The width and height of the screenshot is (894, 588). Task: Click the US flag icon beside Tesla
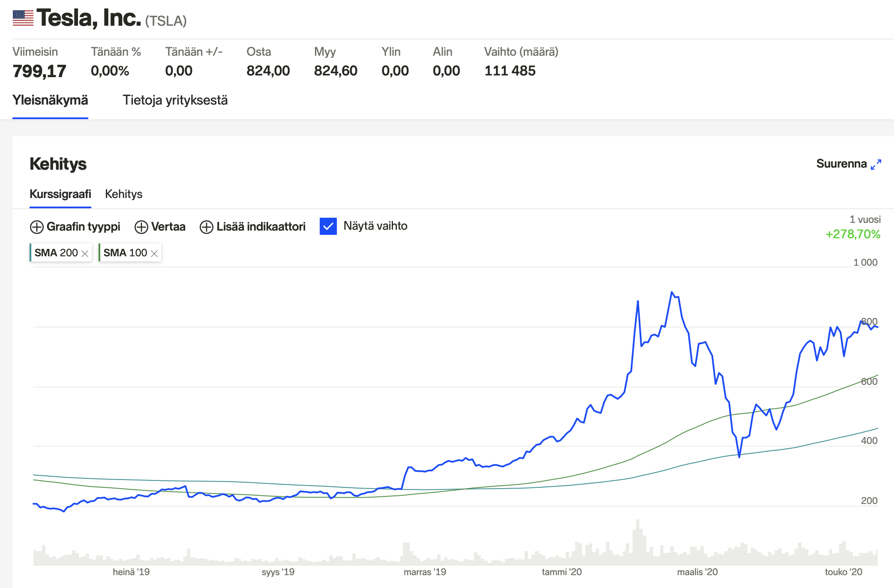[23, 18]
